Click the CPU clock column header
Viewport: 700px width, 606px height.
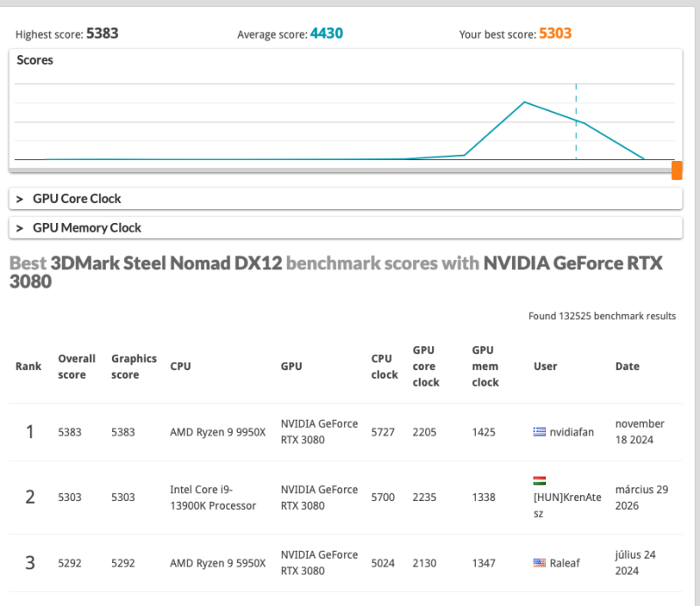point(384,366)
